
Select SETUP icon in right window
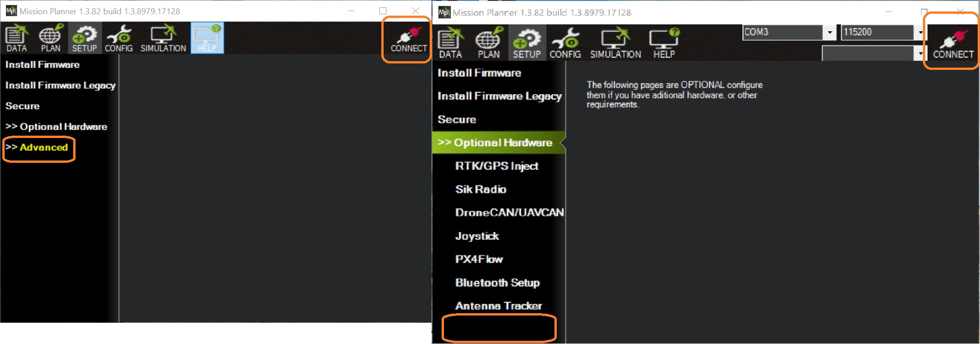[x=527, y=42]
